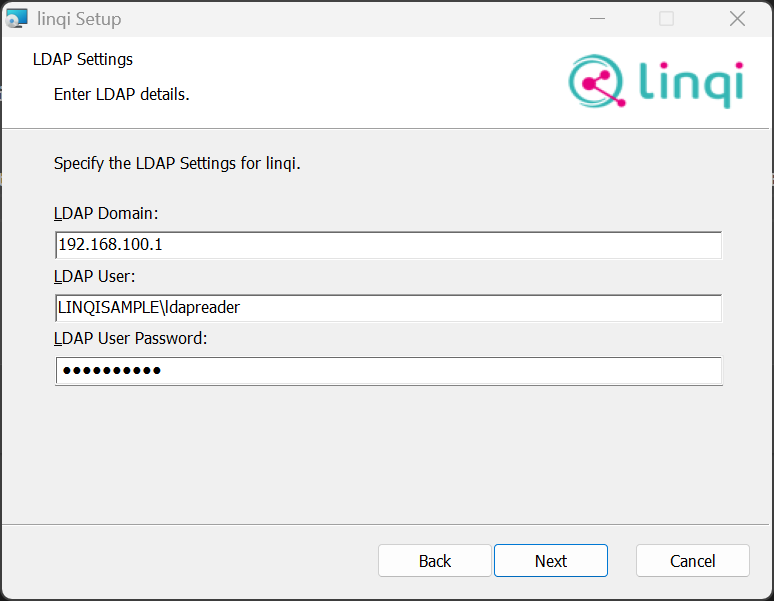Close the linqi Setup window
774x601 pixels.
click(x=737, y=19)
